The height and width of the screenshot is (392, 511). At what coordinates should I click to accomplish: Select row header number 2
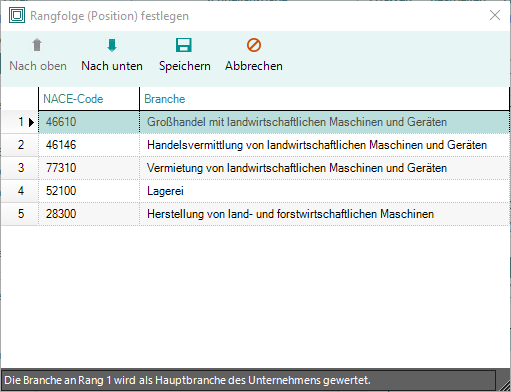click(x=20, y=145)
